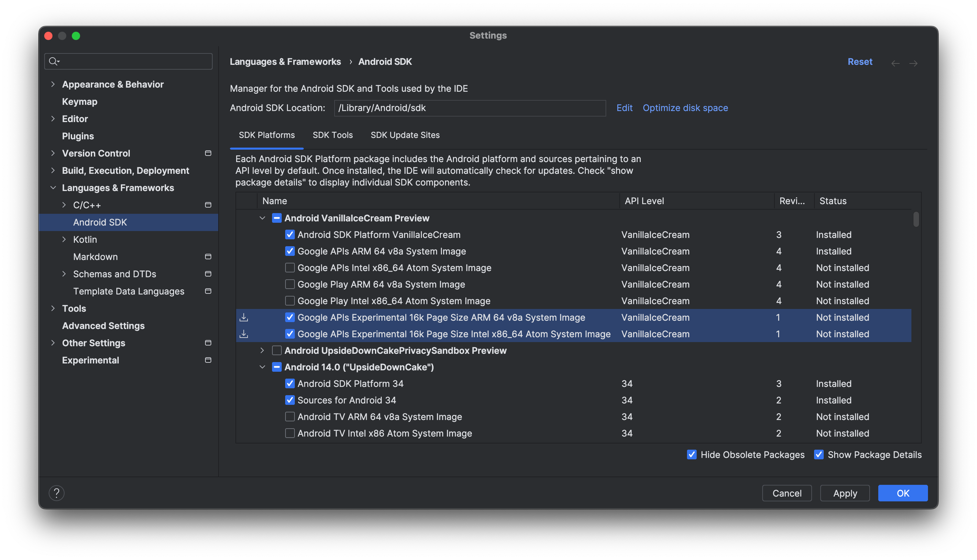Enable Google Play ARM 64 v8a System Image

[290, 283]
